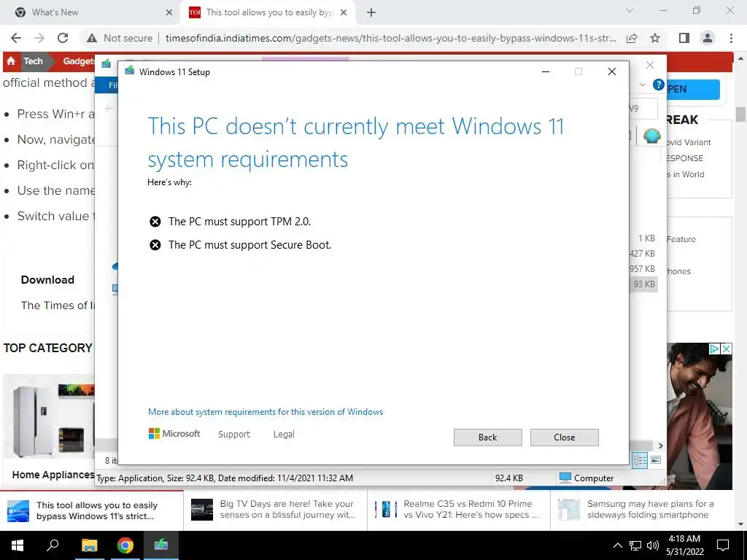The image size is (747, 560).
Task: Show hidden system tray icons
Action: (x=617, y=545)
